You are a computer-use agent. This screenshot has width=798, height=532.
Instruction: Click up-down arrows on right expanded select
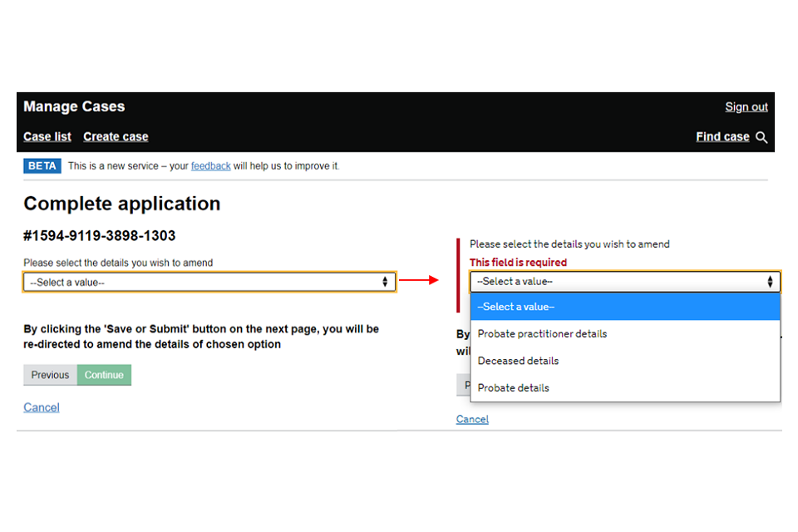coord(770,282)
